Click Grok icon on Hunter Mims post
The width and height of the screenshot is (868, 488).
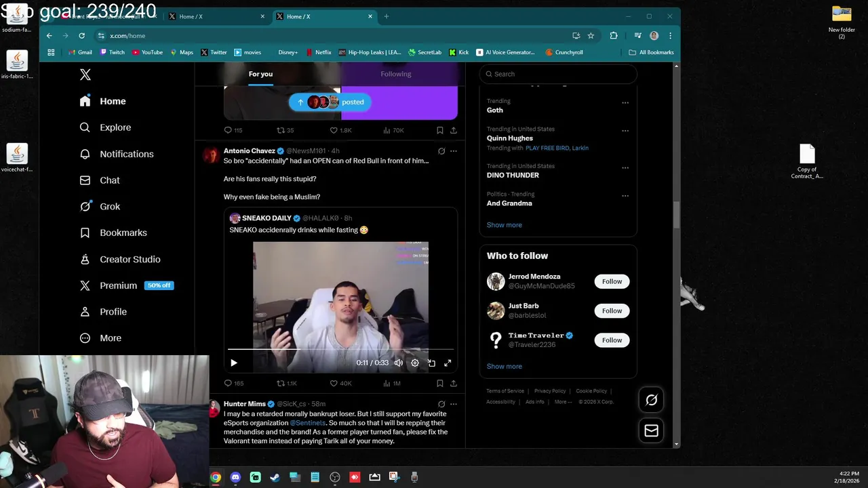pyautogui.click(x=441, y=404)
